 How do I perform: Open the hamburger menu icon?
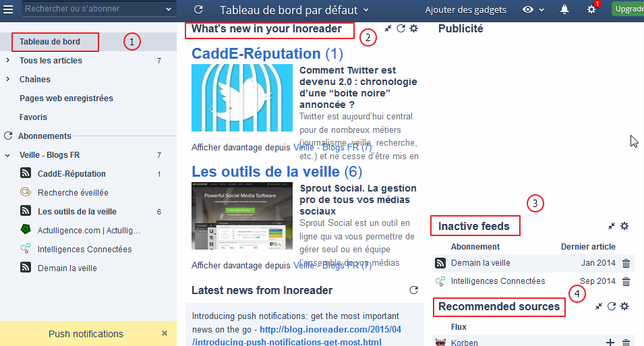pyautogui.click(x=8, y=9)
